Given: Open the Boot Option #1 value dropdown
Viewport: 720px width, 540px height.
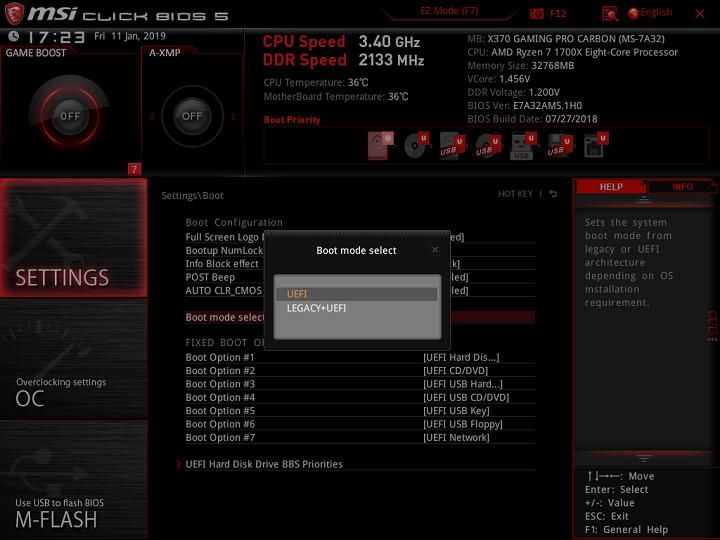Looking at the screenshot, I should tap(461, 357).
